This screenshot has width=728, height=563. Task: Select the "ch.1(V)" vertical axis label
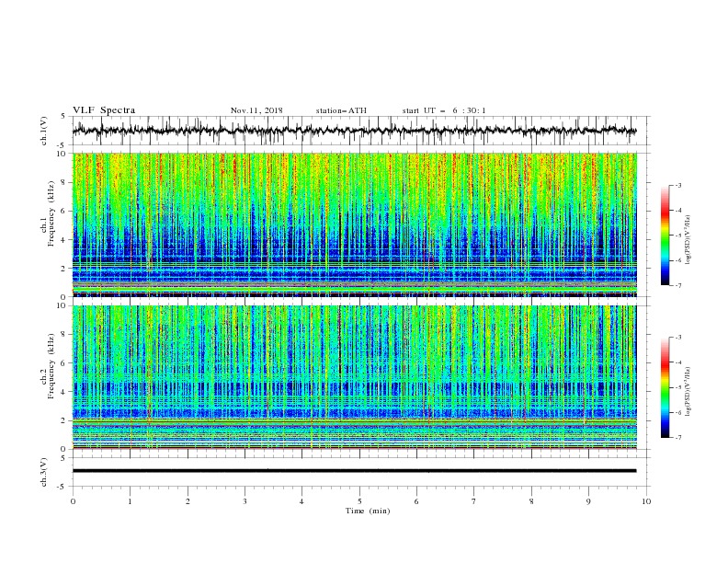44,131
